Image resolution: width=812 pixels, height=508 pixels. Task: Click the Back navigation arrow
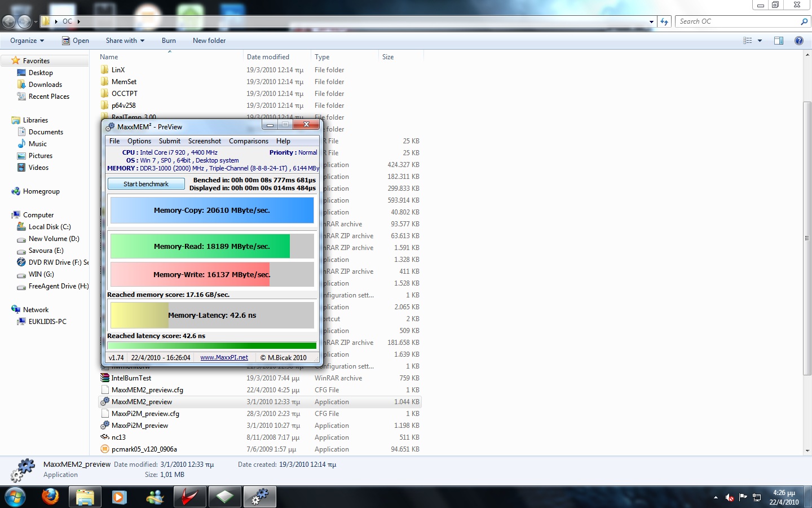pos(8,21)
